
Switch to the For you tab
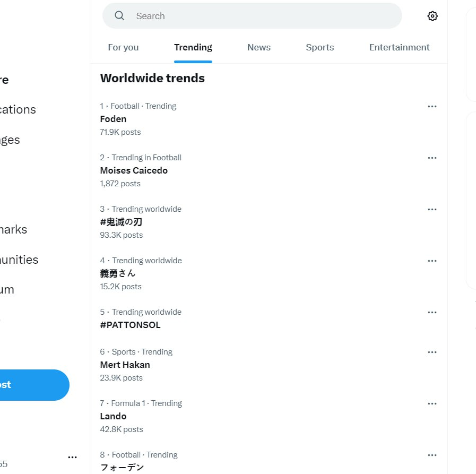point(123,47)
